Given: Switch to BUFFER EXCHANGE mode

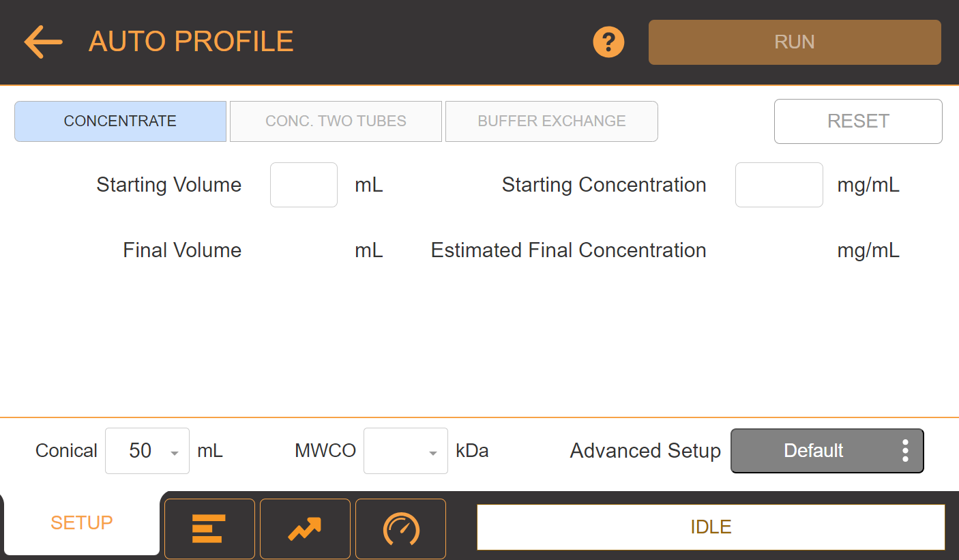Looking at the screenshot, I should [552, 121].
